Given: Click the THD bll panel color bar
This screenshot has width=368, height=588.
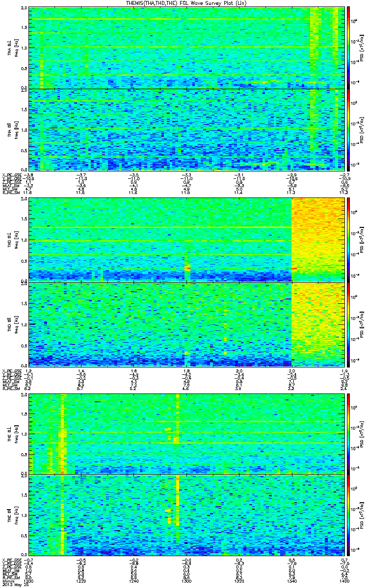Looking at the screenshot, I should click(x=348, y=324).
